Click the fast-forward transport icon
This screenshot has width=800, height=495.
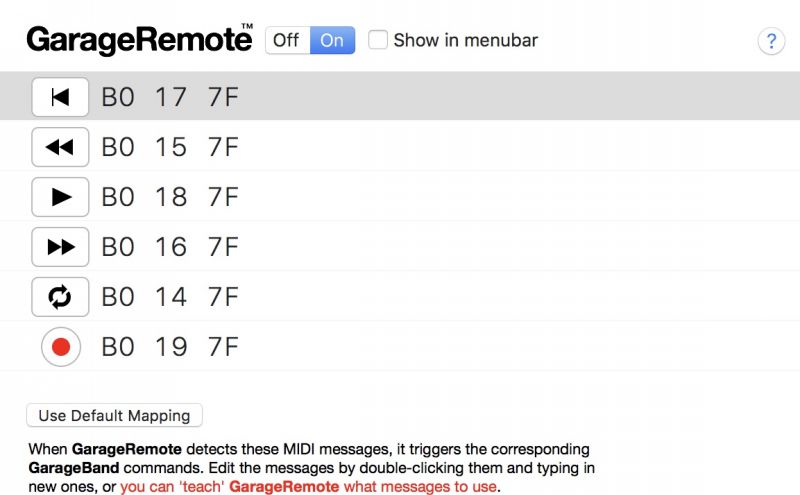coord(60,247)
